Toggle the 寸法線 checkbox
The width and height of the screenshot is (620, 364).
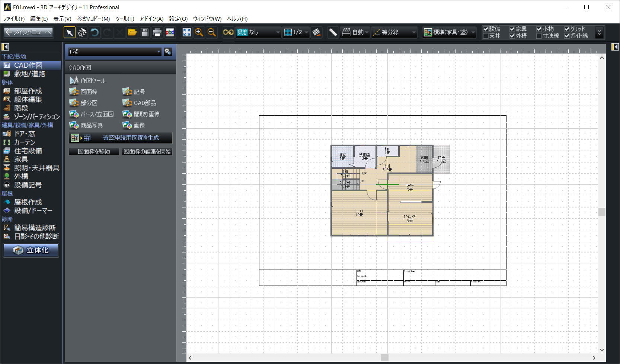(539, 36)
